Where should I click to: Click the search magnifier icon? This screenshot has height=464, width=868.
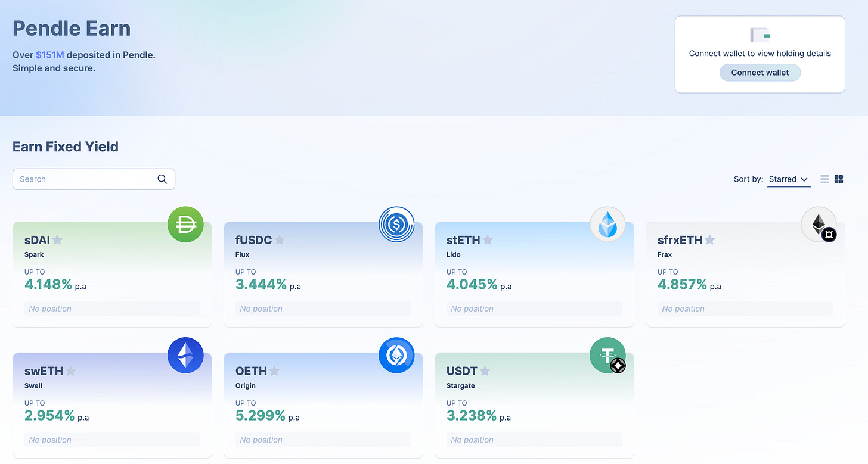coord(162,179)
